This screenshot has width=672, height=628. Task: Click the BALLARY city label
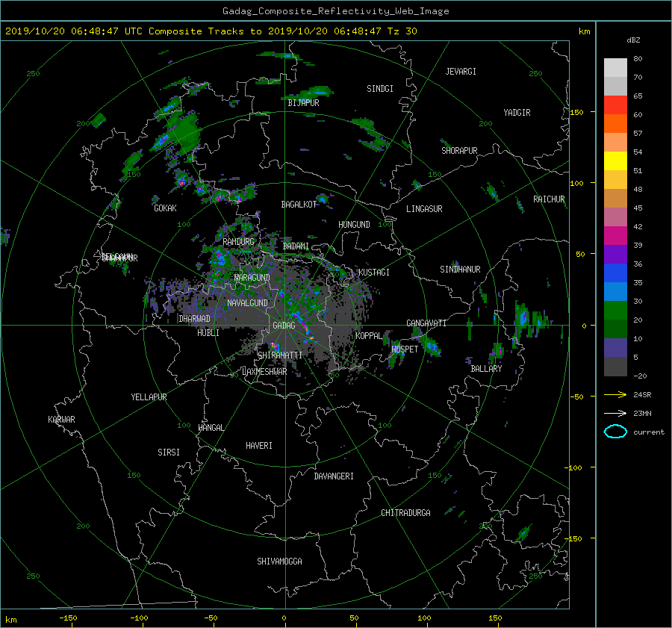[x=486, y=369]
